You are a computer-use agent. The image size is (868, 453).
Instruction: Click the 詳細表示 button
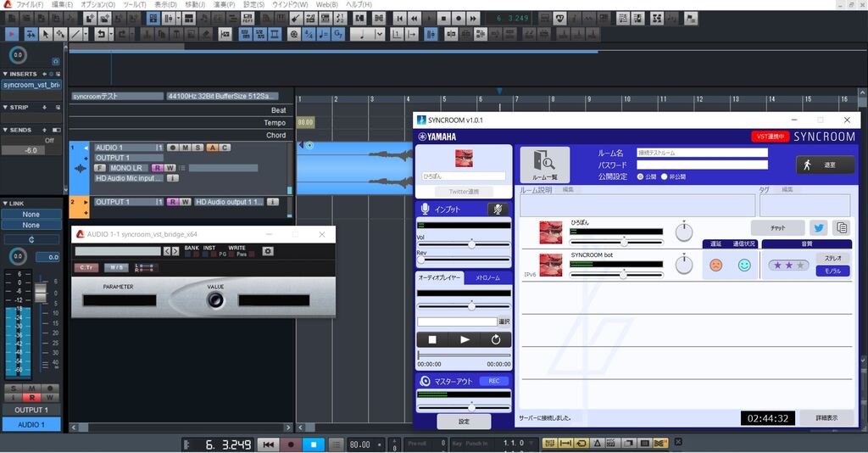tap(826, 418)
